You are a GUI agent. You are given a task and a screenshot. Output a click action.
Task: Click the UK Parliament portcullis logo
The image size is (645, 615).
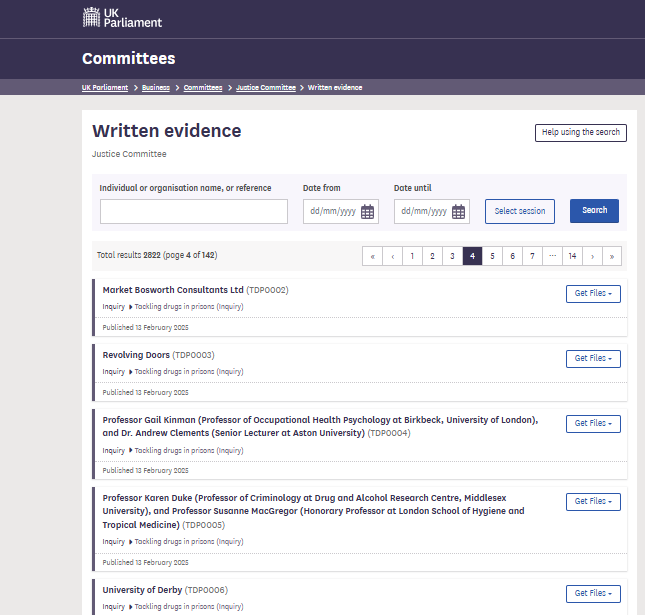[x=122, y=18]
